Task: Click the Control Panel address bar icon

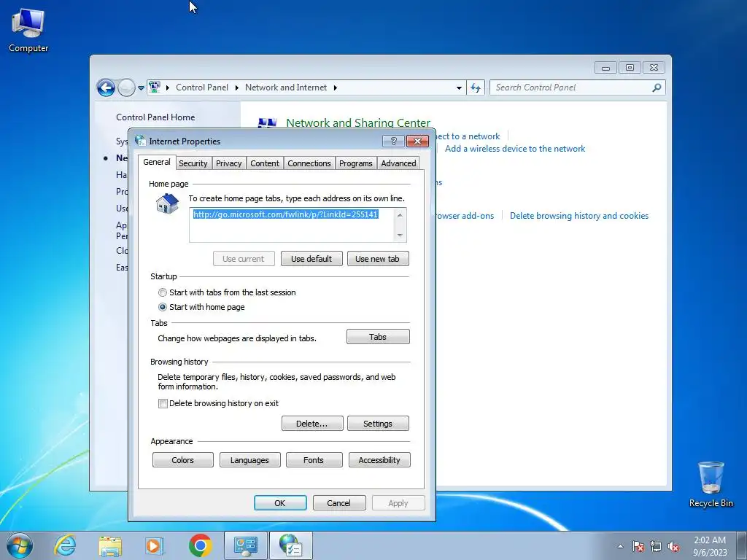Action: [155, 87]
